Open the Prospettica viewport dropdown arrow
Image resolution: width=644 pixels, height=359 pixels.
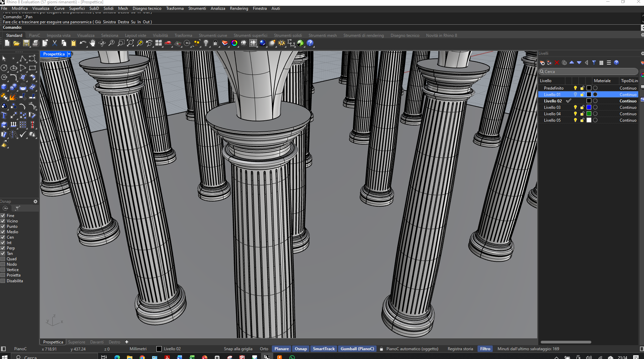coord(69,54)
